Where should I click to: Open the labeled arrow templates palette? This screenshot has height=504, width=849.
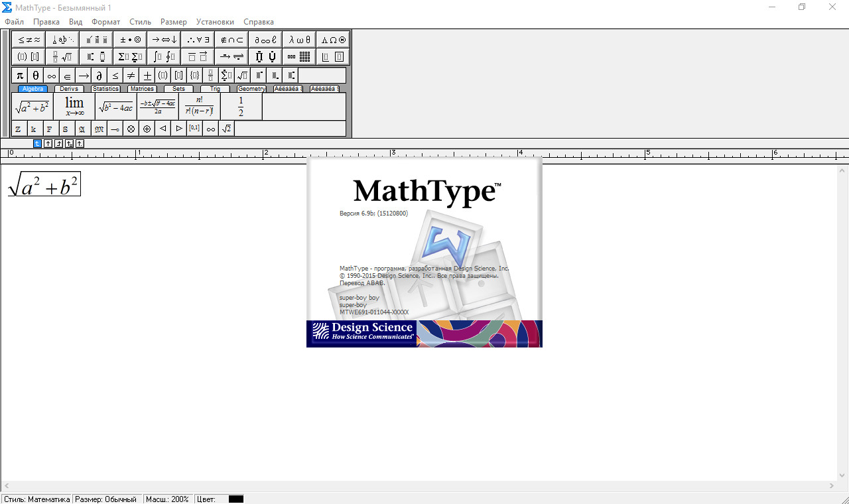pyautogui.click(x=231, y=56)
